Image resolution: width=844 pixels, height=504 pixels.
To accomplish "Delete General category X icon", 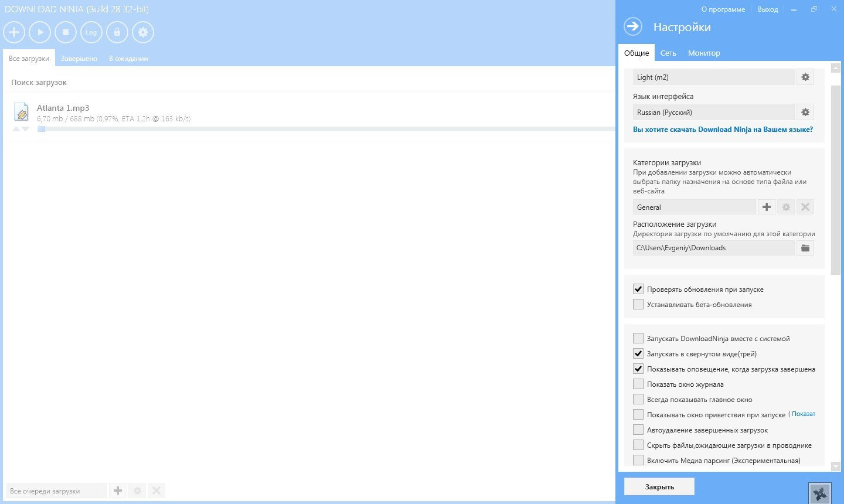I will pos(805,207).
